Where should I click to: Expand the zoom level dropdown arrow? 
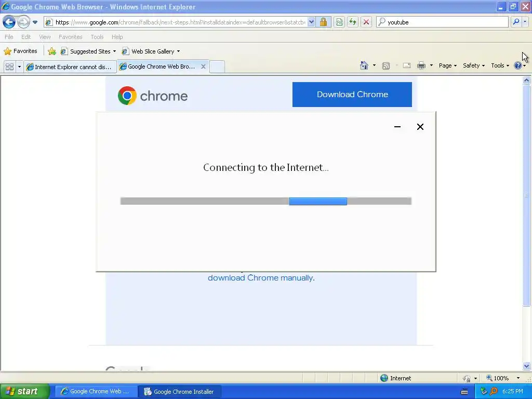click(518, 378)
